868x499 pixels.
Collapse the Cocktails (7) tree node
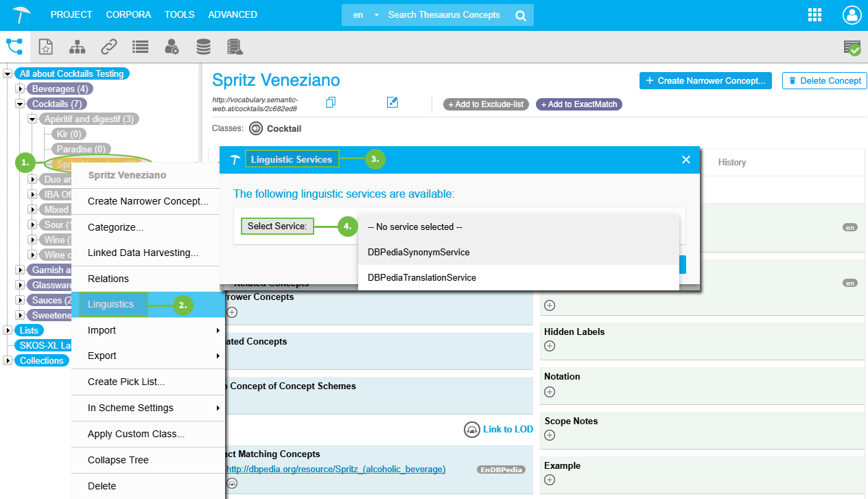[20, 104]
